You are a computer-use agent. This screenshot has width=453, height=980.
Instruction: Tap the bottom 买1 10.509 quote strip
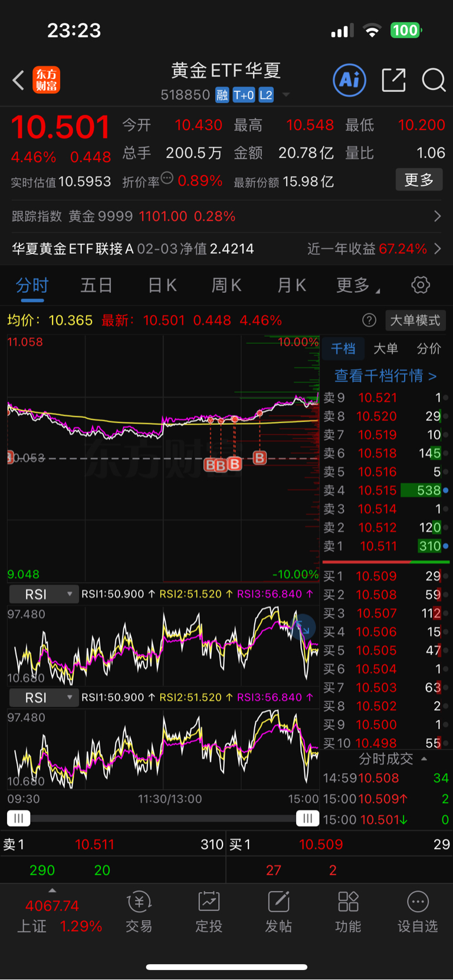340,844
